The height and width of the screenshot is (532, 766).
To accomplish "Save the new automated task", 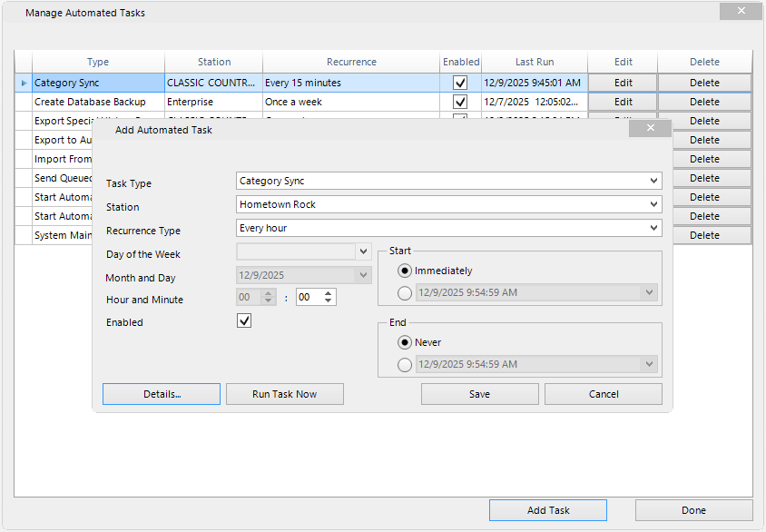I will pyautogui.click(x=479, y=393).
